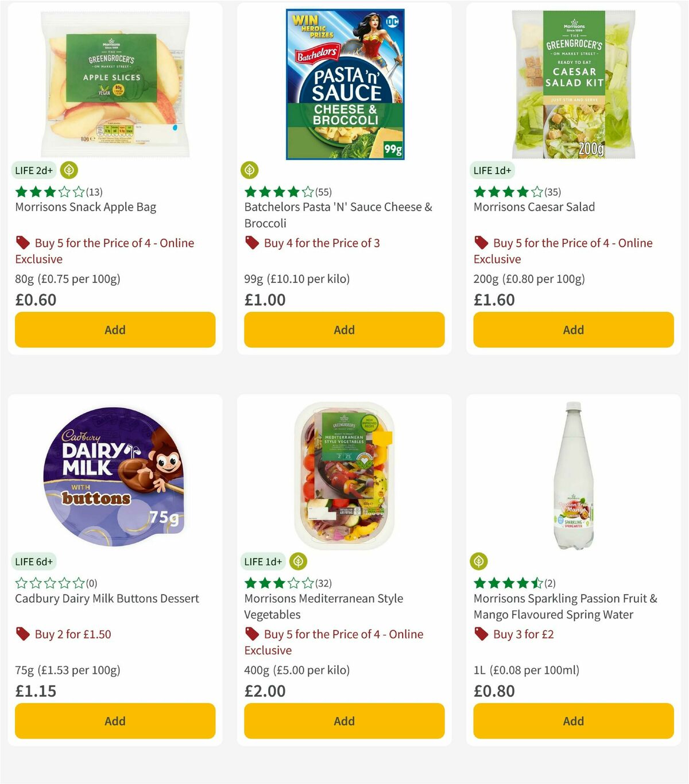Add Cadbury Dairy Milk Buttons Dessert to basket
Viewport: 689px width, 784px height.
115,721
